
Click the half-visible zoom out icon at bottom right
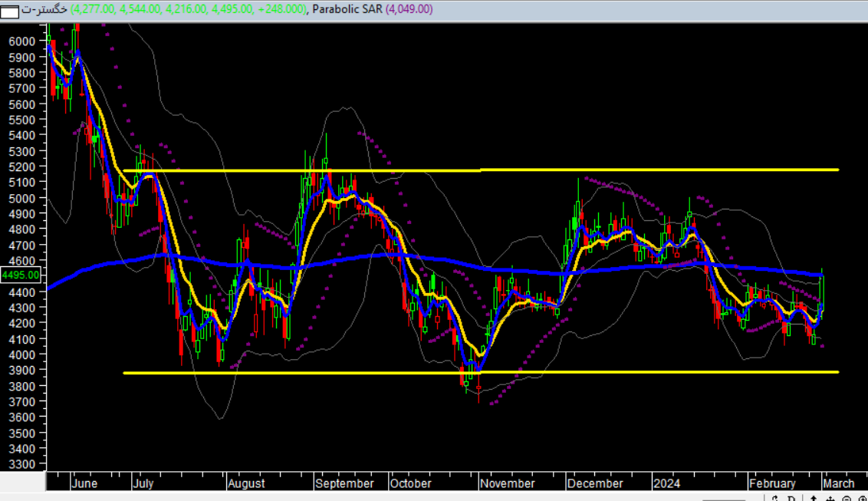tap(847, 498)
